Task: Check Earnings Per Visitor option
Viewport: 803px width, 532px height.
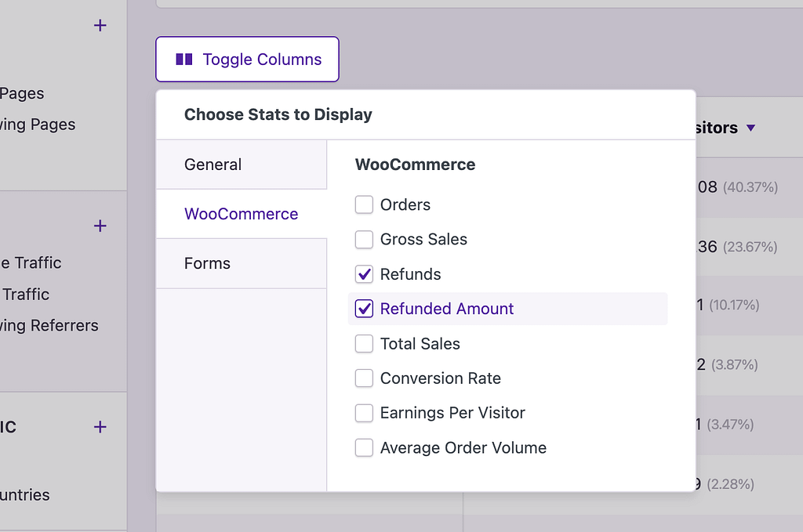Action: click(x=364, y=413)
